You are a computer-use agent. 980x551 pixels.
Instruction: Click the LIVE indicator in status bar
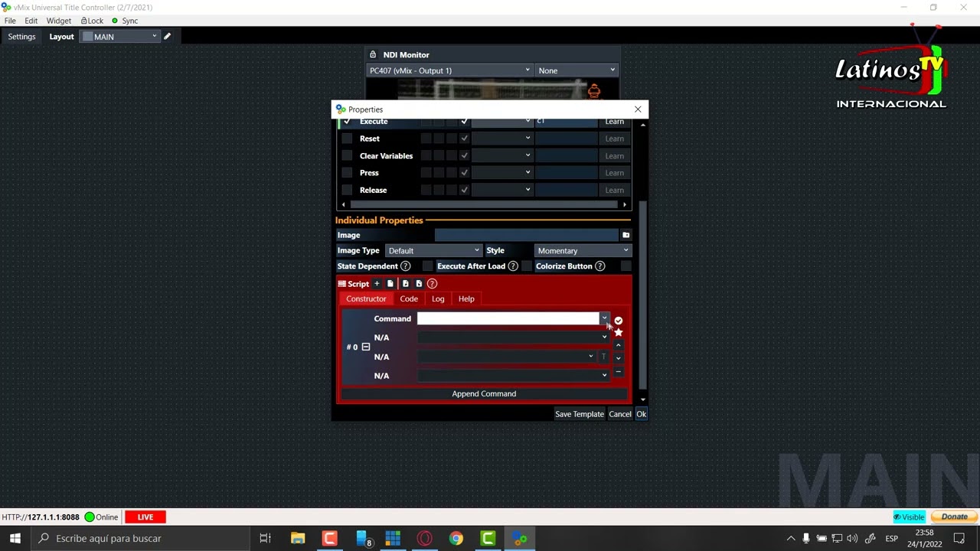[145, 517]
